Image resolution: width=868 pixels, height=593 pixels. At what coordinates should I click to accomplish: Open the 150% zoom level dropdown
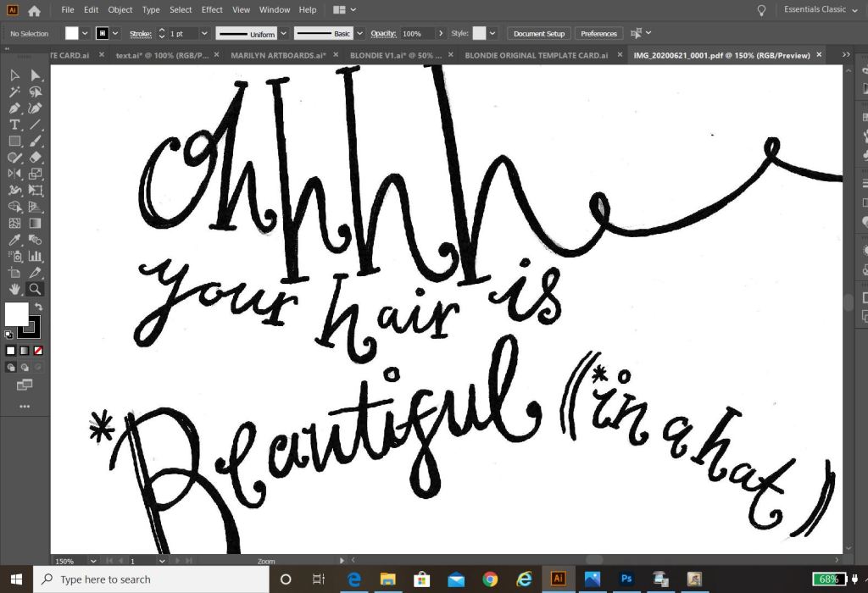coord(92,561)
